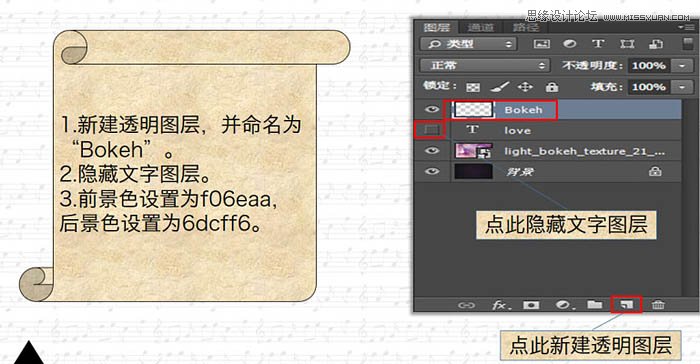This screenshot has width=700, height=364.
Task: Select the 背景 layer name
Action: [520, 172]
